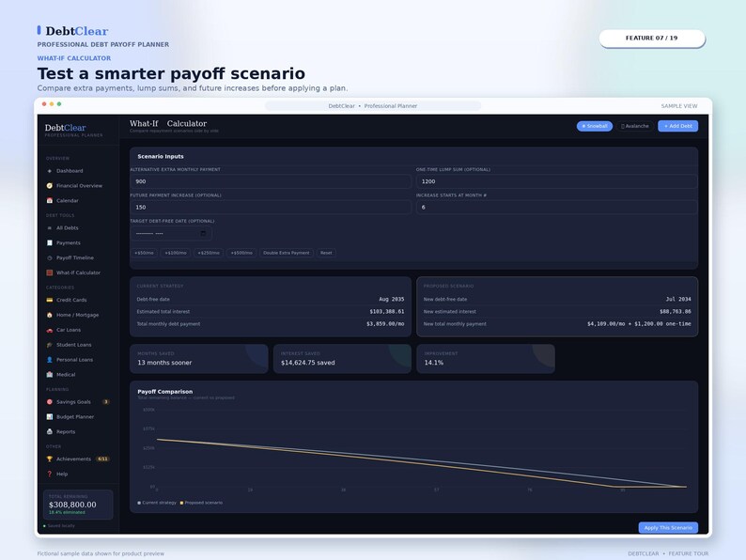Open date picker calendar icon

tap(203, 233)
